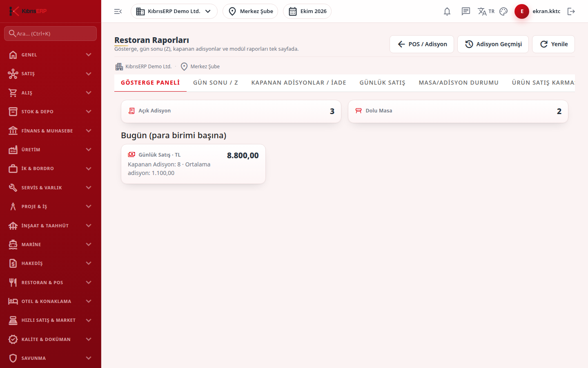Screen dimensions: 588x368
Task: Click the Savunma shield icon
Action: tap(13, 358)
